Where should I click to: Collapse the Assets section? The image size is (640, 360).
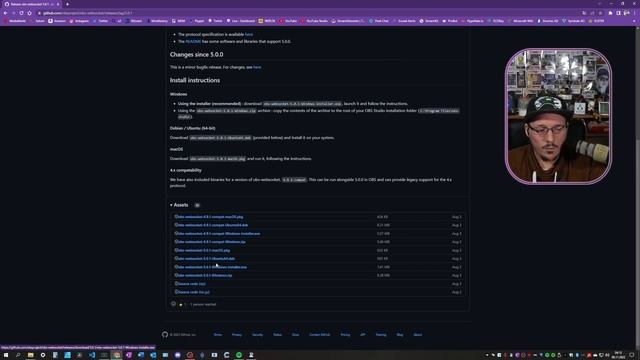coord(179,205)
